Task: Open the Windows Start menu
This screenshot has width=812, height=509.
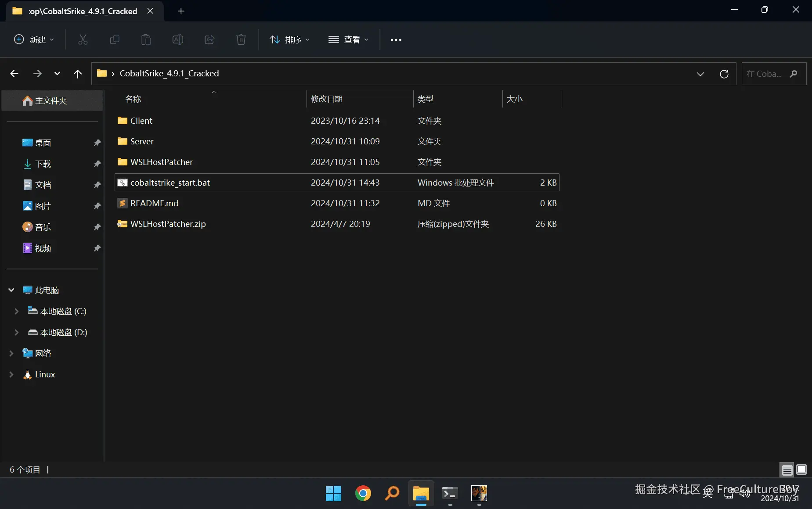Action: pyautogui.click(x=333, y=494)
